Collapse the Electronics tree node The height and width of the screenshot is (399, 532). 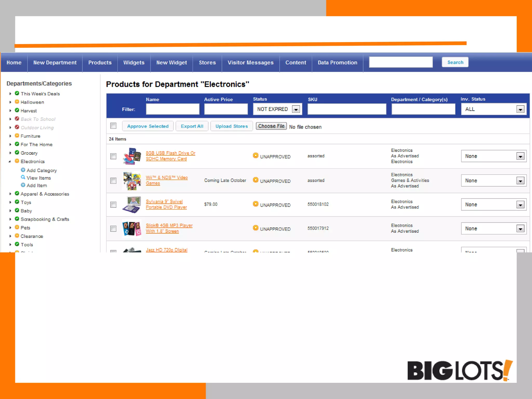pos(10,161)
